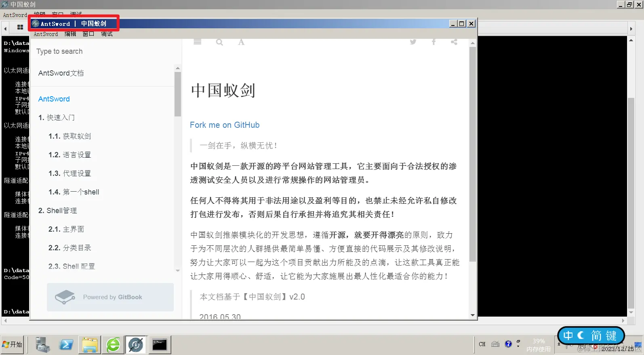644x355 pixels.
Task: Open the Start button
Action: point(12,344)
